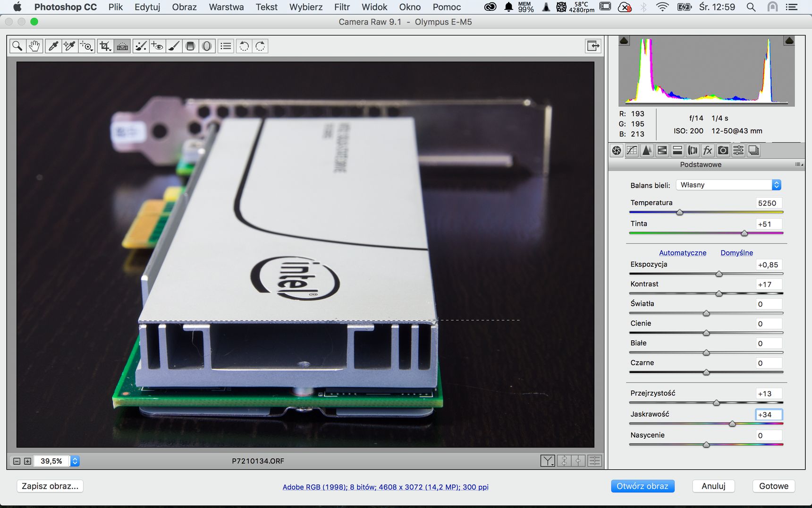Screen dimensions: 812x508
Task: Click the Jaskrawość slider handle
Action: pyautogui.click(x=732, y=424)
